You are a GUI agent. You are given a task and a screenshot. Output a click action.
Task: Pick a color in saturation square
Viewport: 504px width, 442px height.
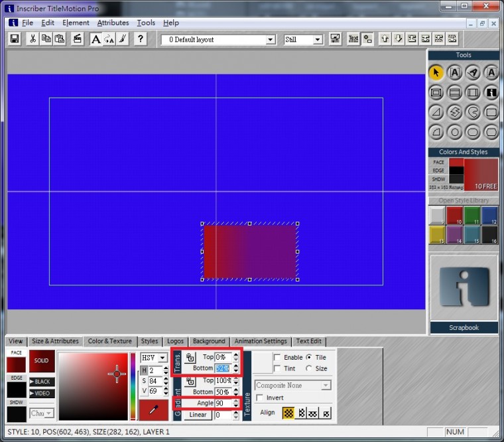click(94, 386)
